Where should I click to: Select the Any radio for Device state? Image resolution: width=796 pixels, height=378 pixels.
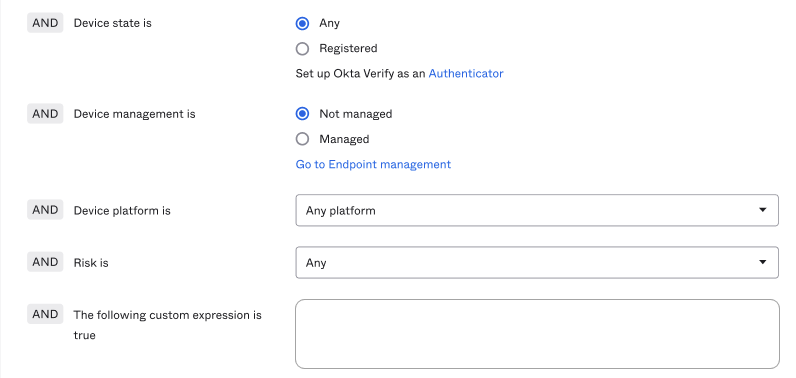[302, 23]
